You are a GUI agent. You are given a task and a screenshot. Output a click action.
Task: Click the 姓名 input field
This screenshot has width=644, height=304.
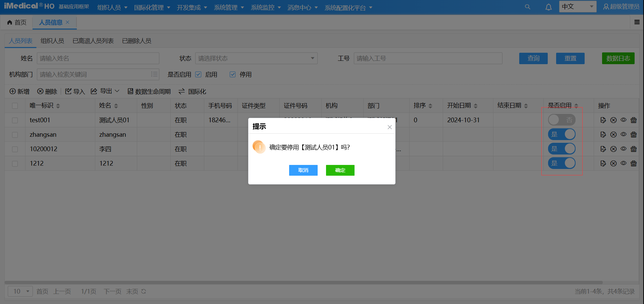pyautogui.click(x=98, y=58)
